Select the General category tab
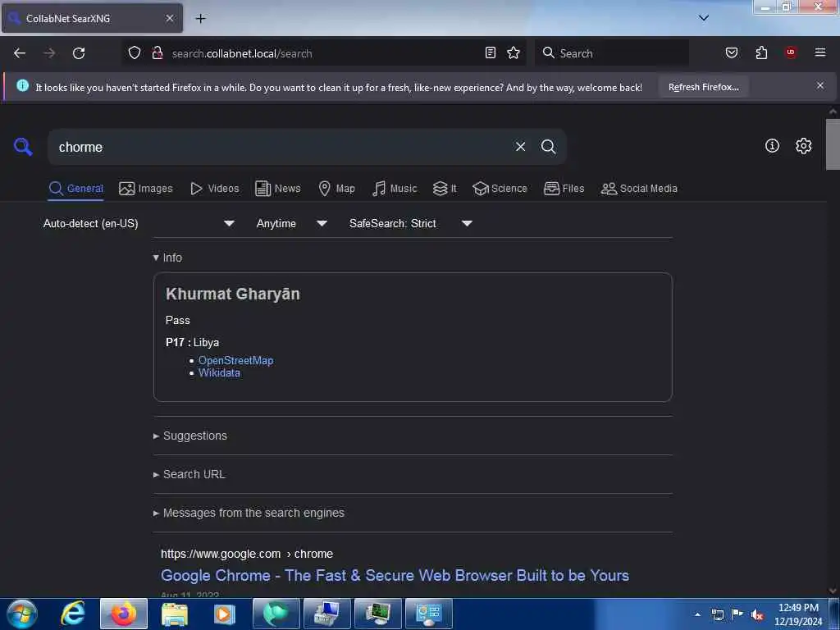The width and height of the screenshot is (840, 630). tap(75, 189)
